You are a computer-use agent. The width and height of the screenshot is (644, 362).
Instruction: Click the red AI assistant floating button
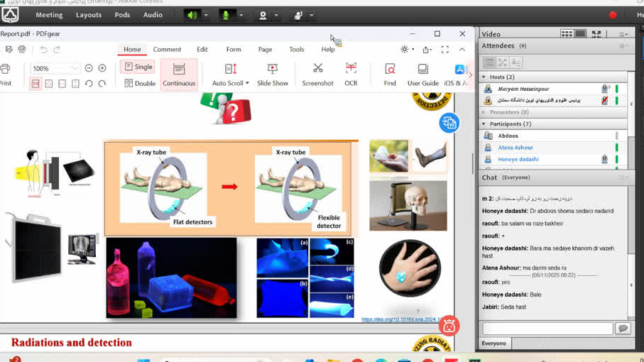click(x=449, y=326)
